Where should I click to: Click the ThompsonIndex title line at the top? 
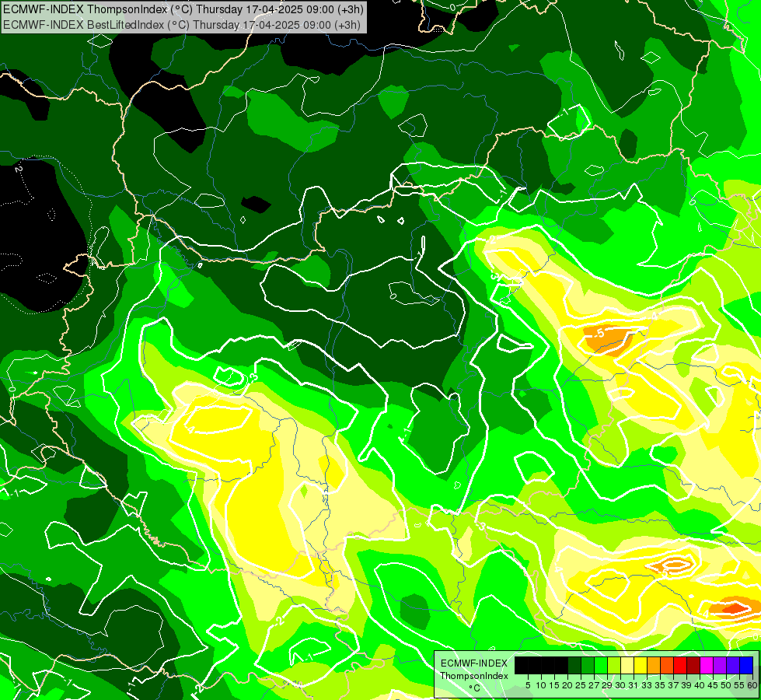(x=183, y=9)
